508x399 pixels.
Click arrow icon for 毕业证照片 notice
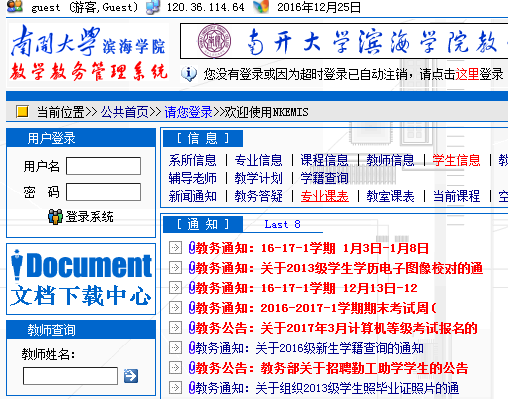click(175, 388)
